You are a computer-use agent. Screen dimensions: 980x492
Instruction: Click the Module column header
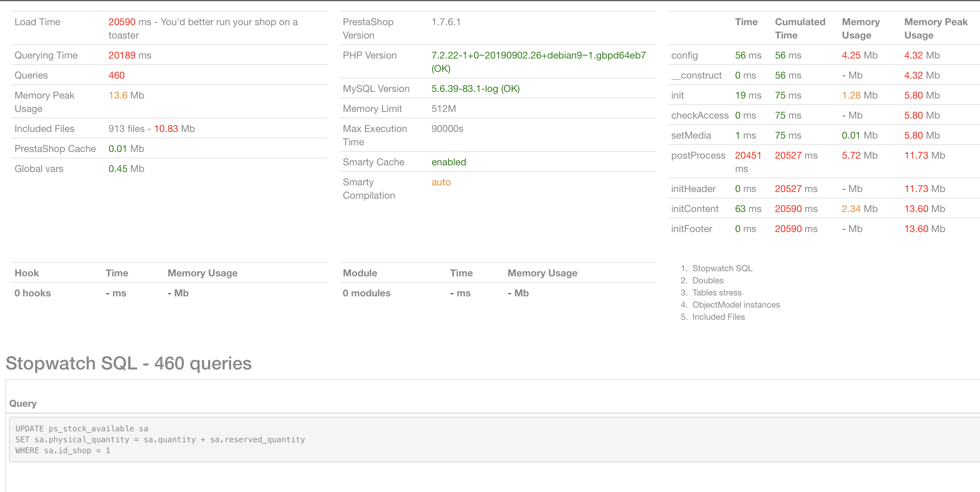tap(360, 273)
